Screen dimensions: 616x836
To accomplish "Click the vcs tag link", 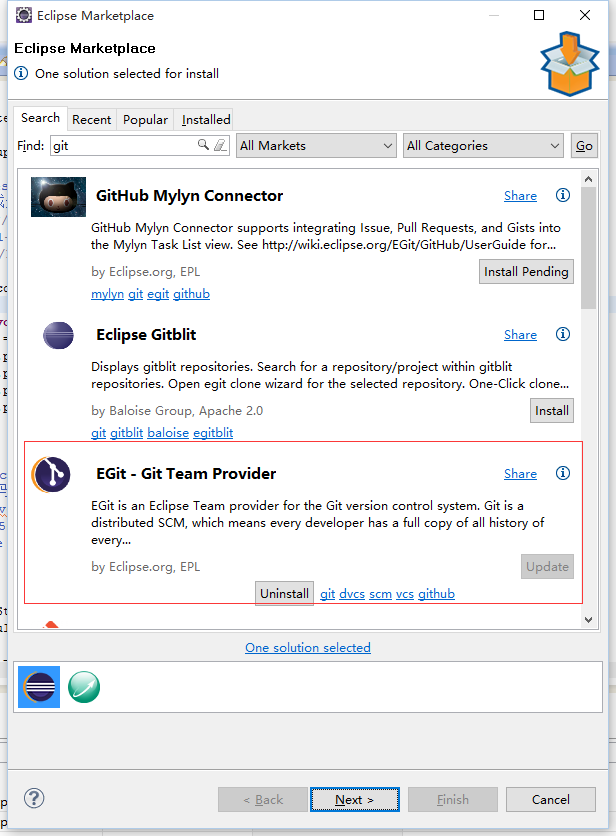I will click(405, 594).
